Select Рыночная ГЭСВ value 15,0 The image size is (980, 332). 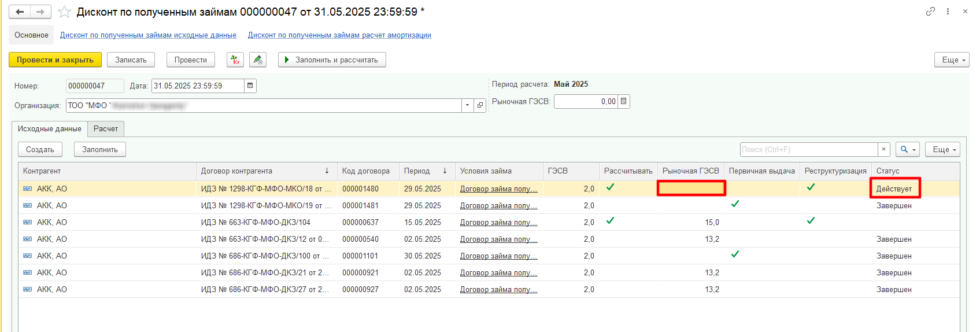tap(691, 222)
